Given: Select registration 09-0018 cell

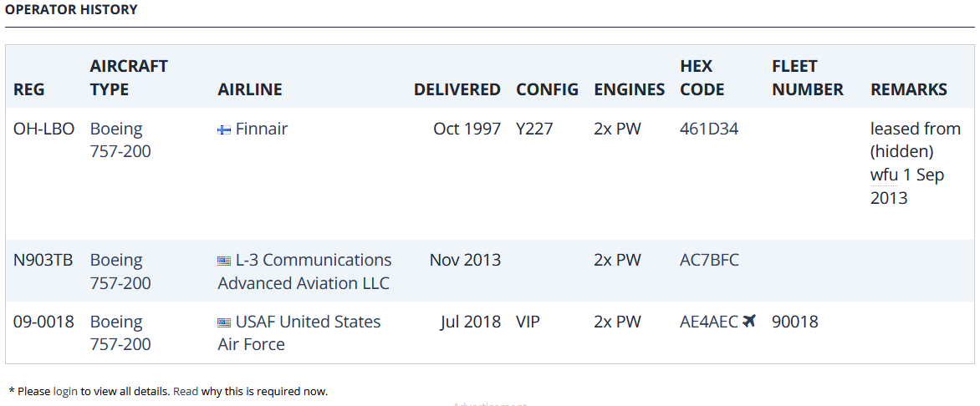Looking at the screenshot, I should click(43, 322).
